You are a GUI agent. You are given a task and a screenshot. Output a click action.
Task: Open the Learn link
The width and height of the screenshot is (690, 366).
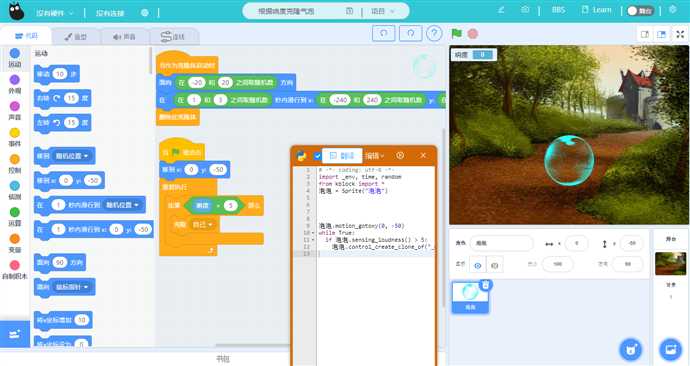tap(596, 10)
